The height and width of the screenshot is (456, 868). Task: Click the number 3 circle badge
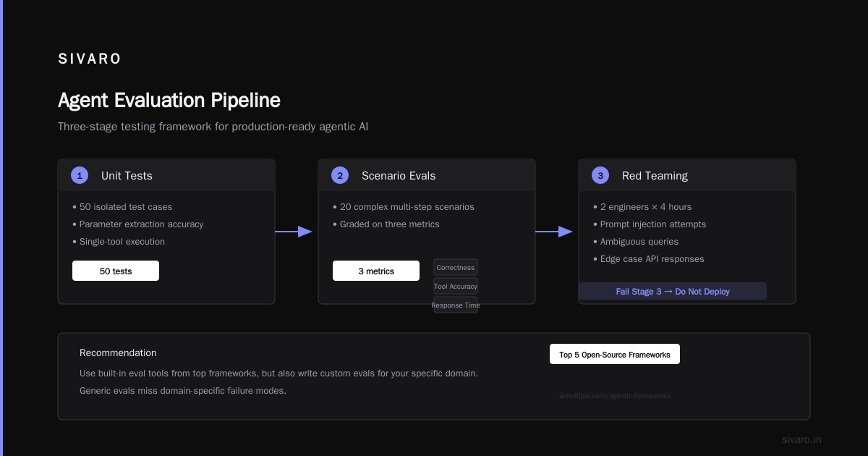(x=600, y=175)
